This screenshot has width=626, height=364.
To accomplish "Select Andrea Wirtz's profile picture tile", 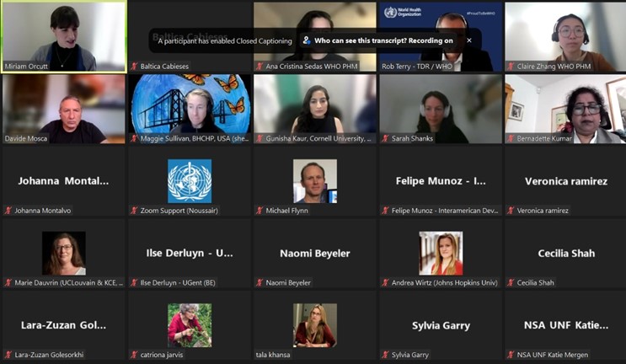I will click(441, 253).
